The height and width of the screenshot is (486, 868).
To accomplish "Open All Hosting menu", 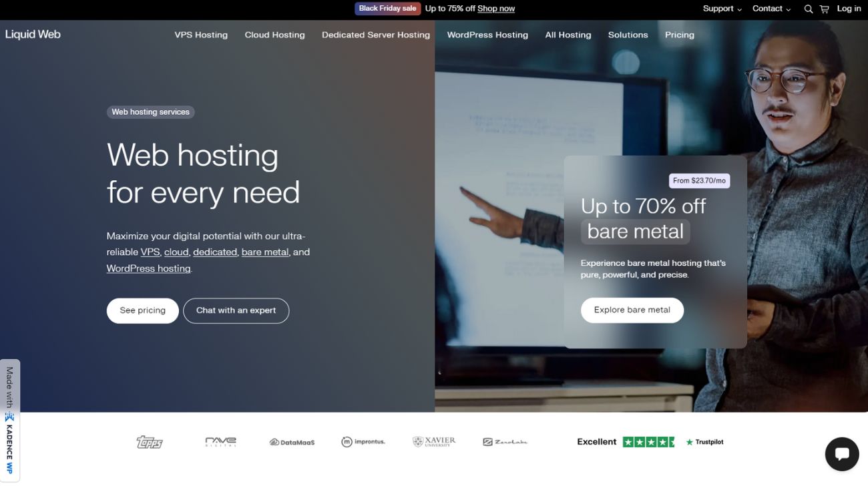I will point(568,35).
